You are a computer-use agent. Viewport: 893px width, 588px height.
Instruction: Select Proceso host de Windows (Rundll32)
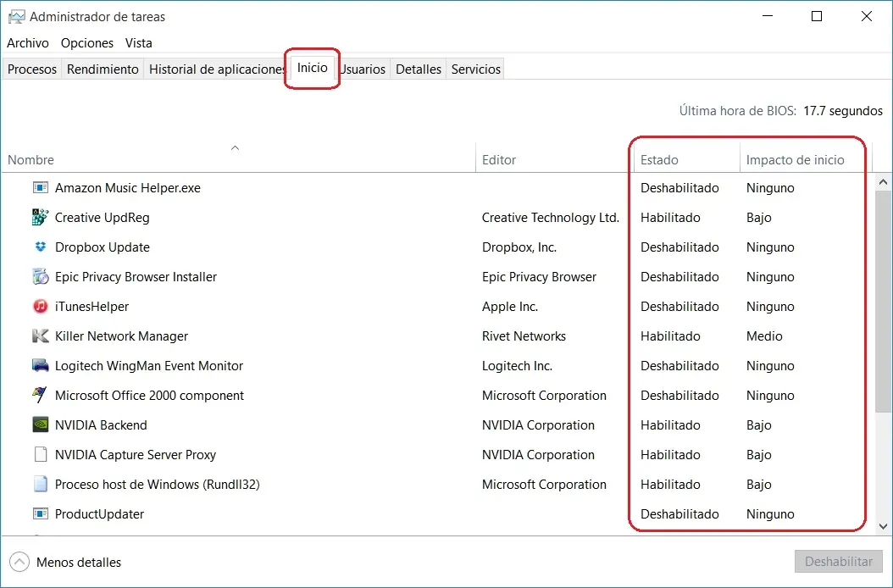[158, 485]
